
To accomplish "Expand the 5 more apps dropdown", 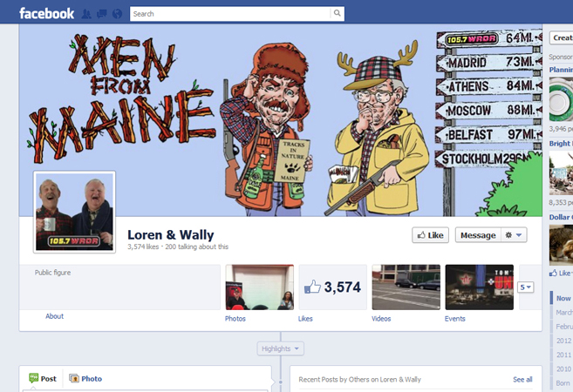I will coord(526,287).
